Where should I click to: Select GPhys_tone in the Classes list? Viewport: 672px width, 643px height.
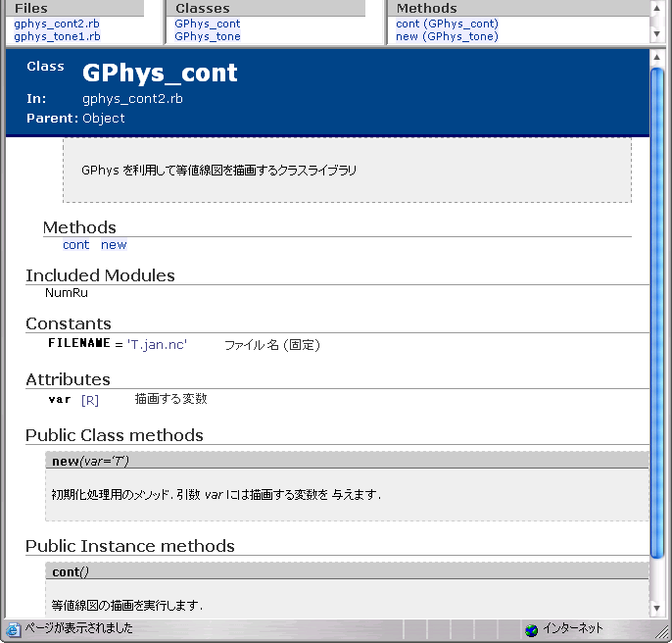(x=207, y=36)
